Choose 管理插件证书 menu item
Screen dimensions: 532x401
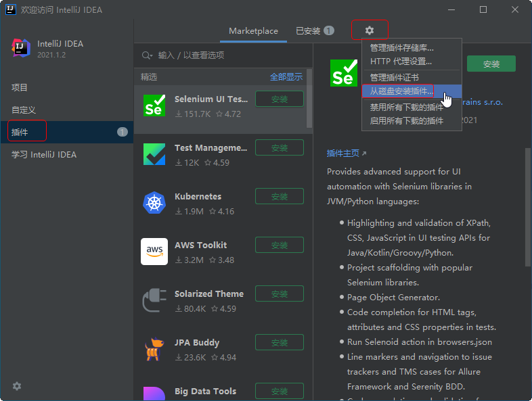[x=412, y=77]
